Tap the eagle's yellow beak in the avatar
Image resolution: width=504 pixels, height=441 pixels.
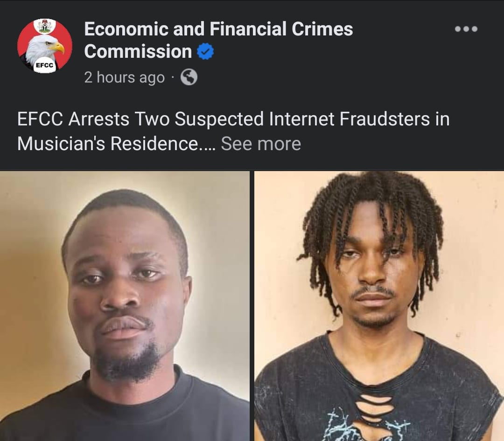click(x=57, y=48)
